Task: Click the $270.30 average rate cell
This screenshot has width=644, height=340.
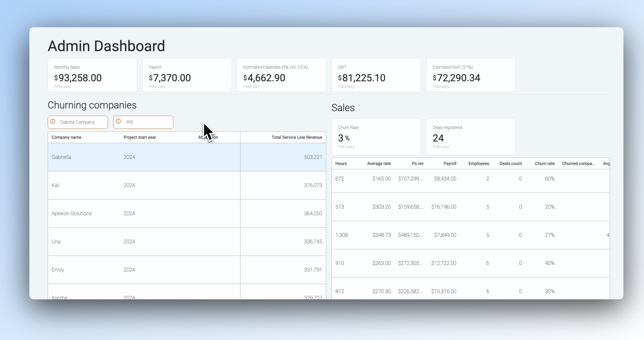Action: click(x=382, y=292)
